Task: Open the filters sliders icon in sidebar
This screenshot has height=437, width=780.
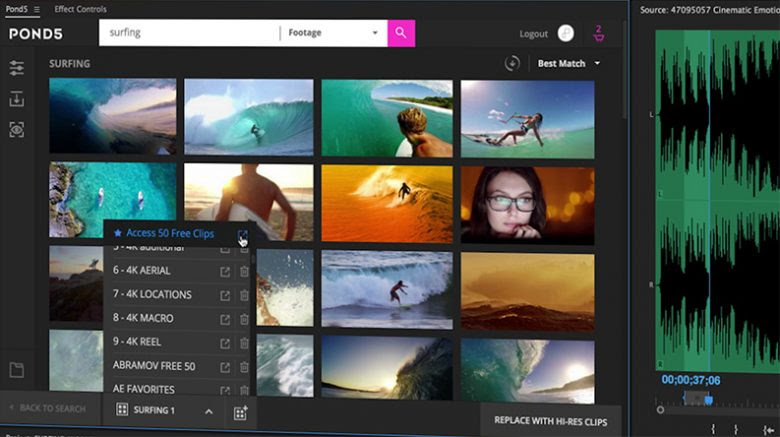Action: pos(17,68)
